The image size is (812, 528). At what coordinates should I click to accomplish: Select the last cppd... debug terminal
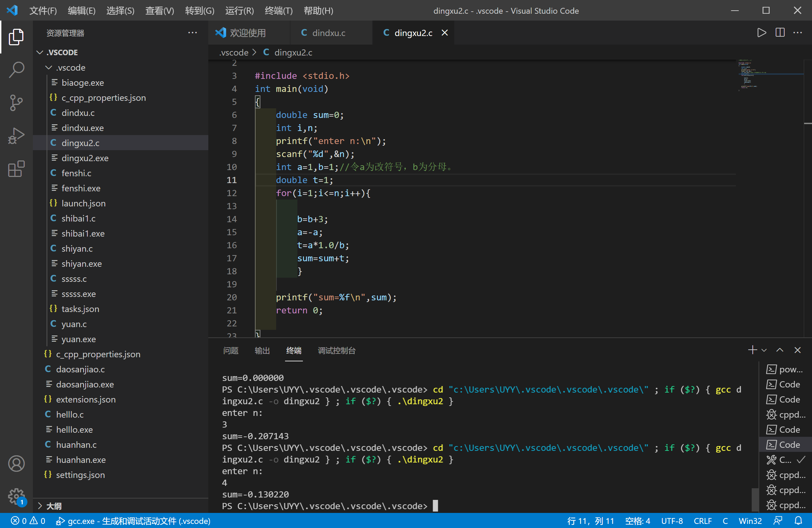click(x=785, y=505)
